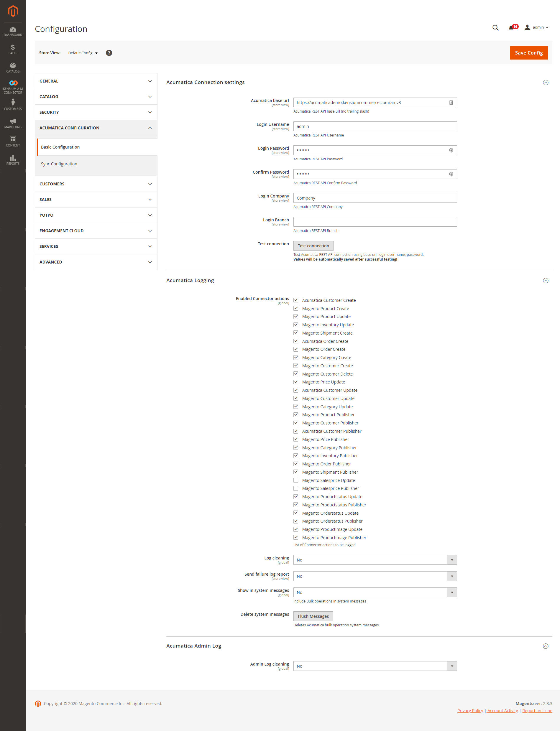Click the Save Config button

click(x=529, y=53)
